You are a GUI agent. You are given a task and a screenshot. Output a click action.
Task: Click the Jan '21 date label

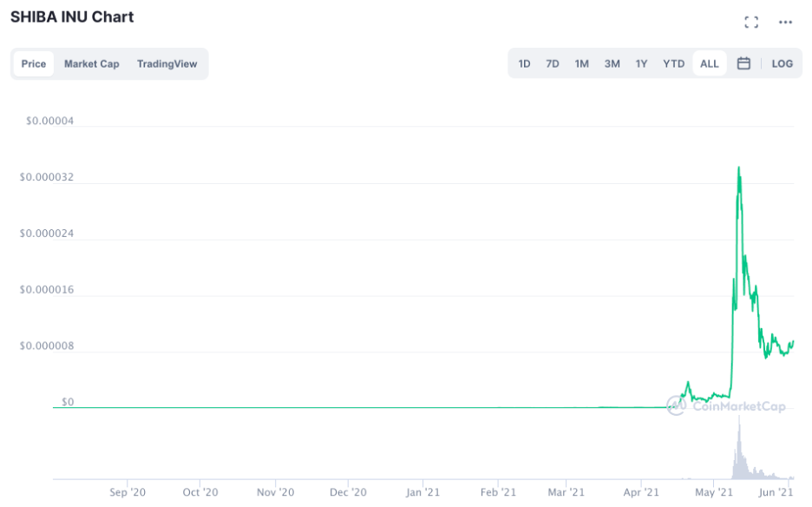point(423,492)
